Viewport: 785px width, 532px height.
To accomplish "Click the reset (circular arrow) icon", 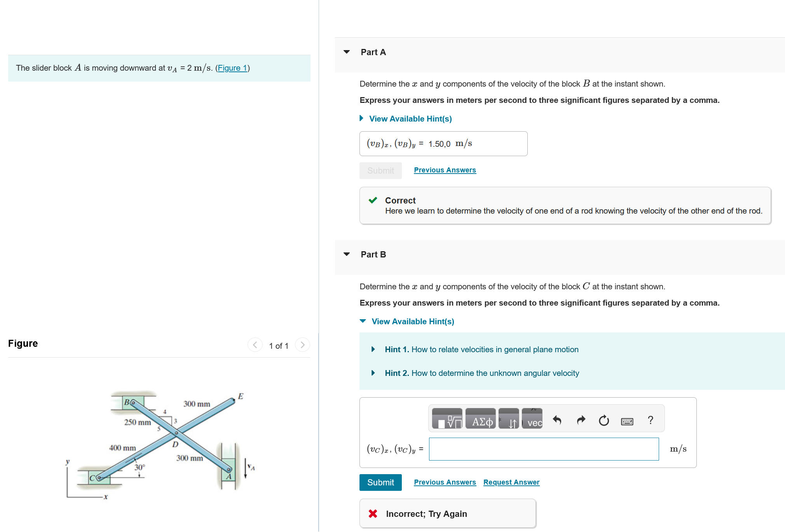I will 604,420.
